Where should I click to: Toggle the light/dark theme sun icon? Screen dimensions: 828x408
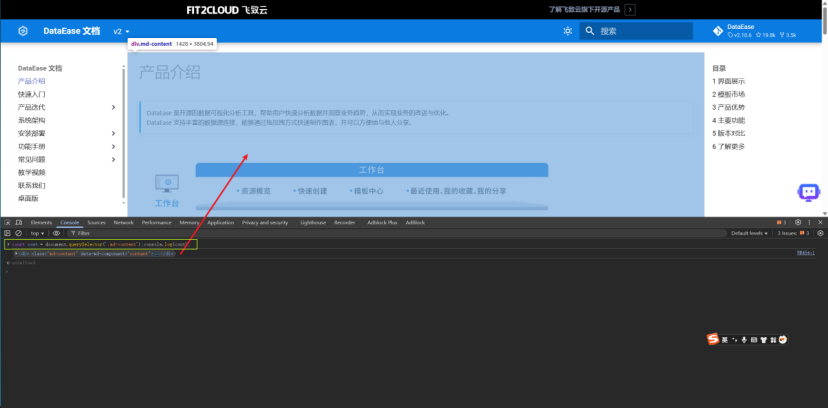[568, 31]
